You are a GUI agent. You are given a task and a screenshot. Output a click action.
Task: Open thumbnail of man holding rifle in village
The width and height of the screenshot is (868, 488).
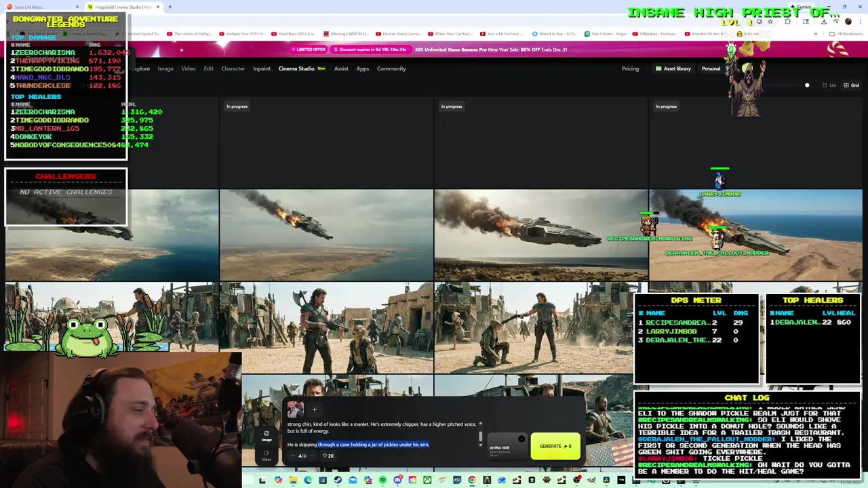(326, 327)
